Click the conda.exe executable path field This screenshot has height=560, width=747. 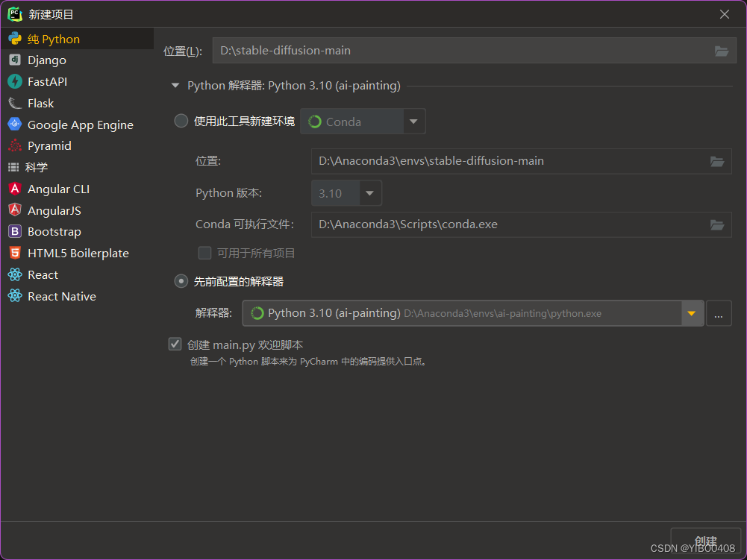point(521,224)
